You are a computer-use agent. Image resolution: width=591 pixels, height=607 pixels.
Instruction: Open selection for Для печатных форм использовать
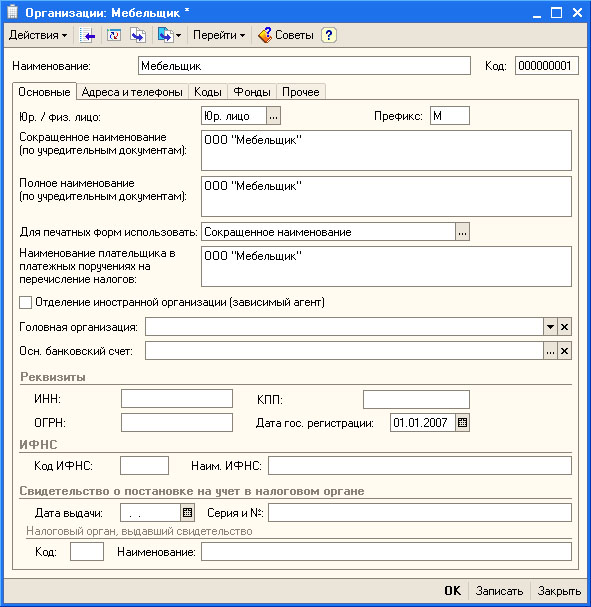point(462,232)
